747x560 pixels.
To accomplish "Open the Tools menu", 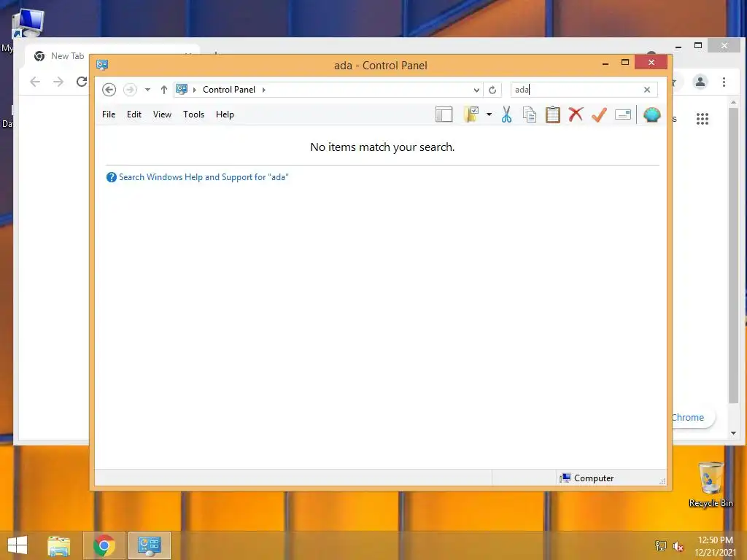I will 193,114.
